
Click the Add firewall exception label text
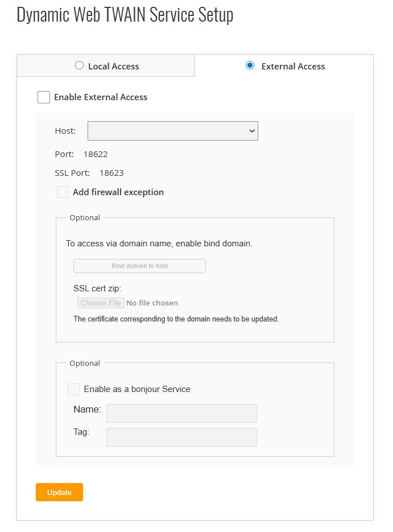coord(118,192)
